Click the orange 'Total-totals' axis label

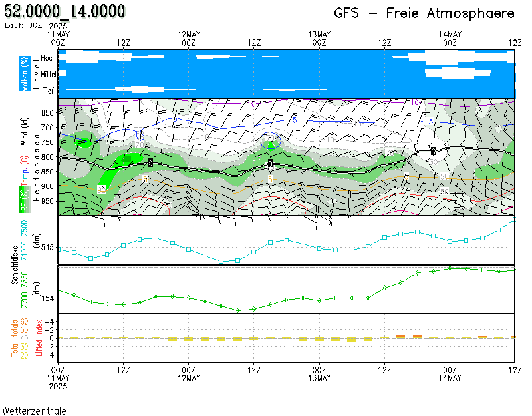[x=15, y=338]
